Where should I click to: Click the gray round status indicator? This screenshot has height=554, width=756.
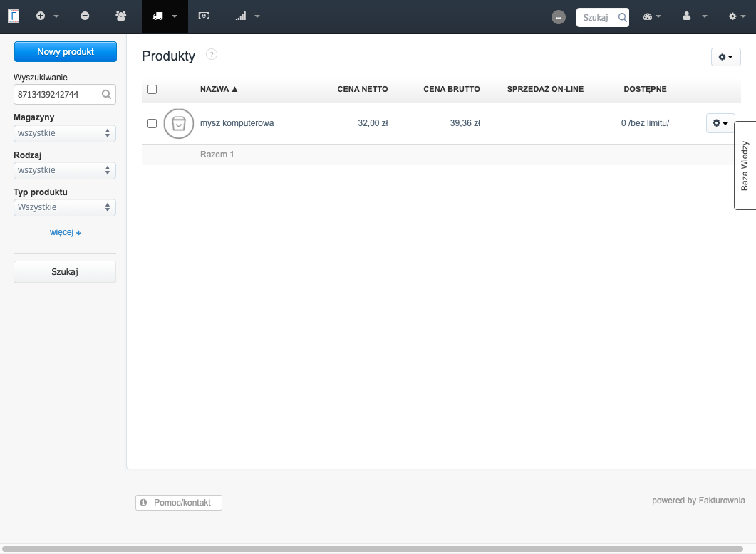coord(559,17)
